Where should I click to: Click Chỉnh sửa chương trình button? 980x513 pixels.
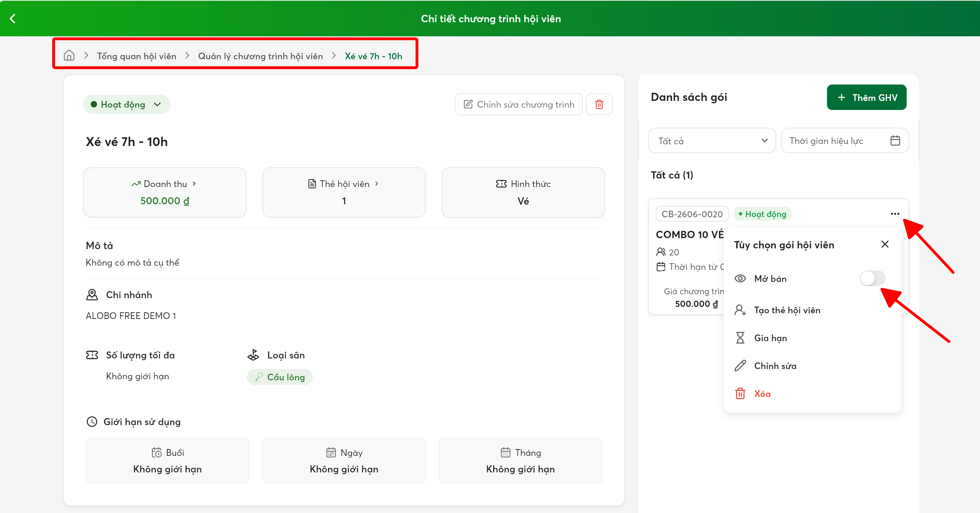[519, 104]
